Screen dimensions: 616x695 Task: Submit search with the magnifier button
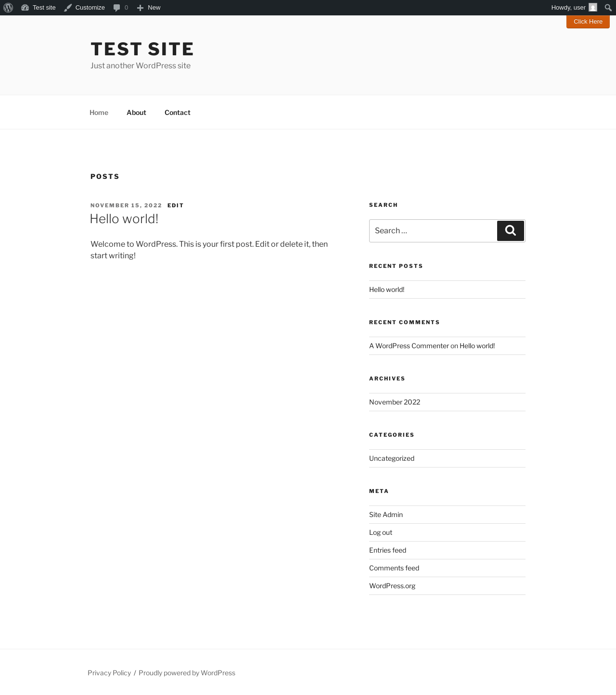[511, 231]
